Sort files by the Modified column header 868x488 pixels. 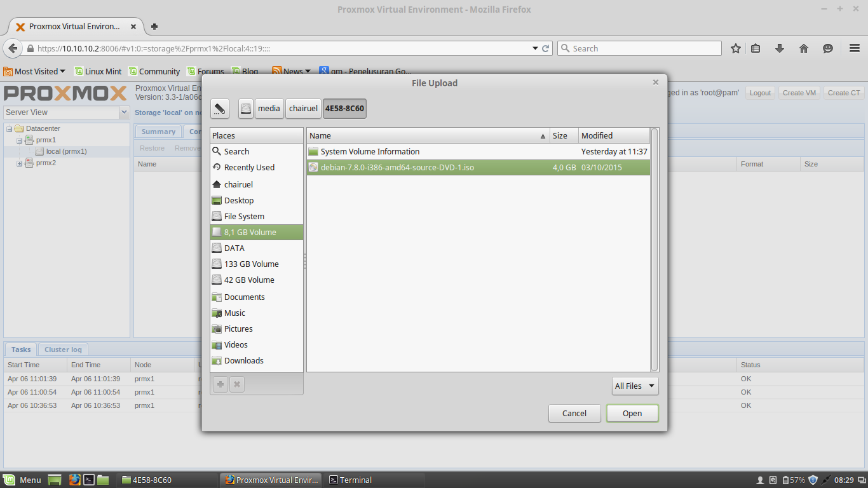[x=614, y=135]
